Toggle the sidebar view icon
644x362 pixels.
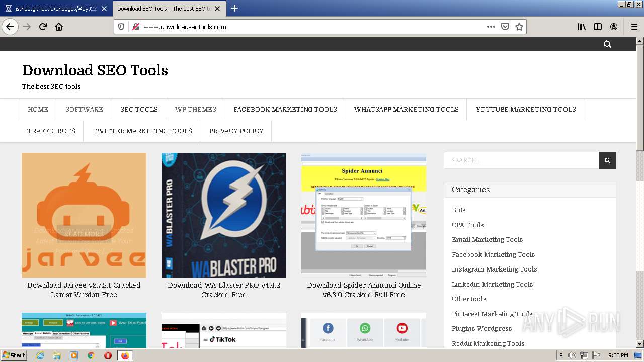pos(598,27)
